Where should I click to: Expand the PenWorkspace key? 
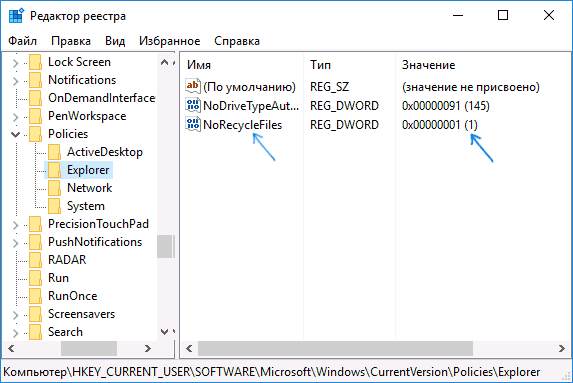(x=15, y=117)
